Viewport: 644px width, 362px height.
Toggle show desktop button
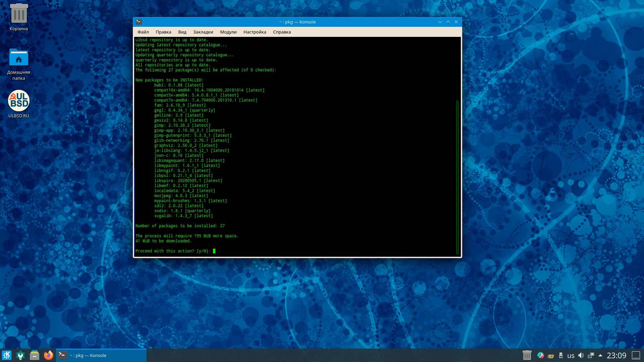tap(636, 355)
